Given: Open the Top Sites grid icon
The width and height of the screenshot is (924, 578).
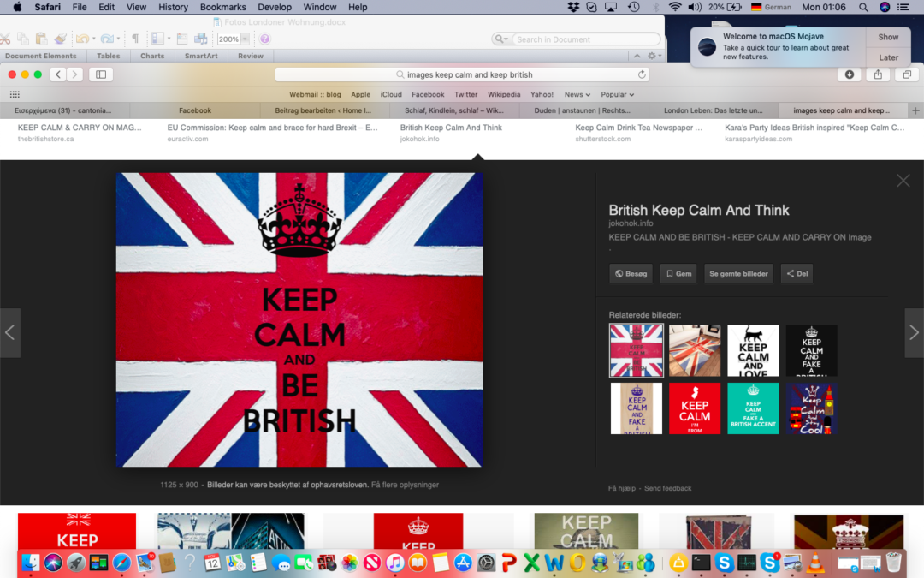Looking at the screenshot, I should coord(15,94).
